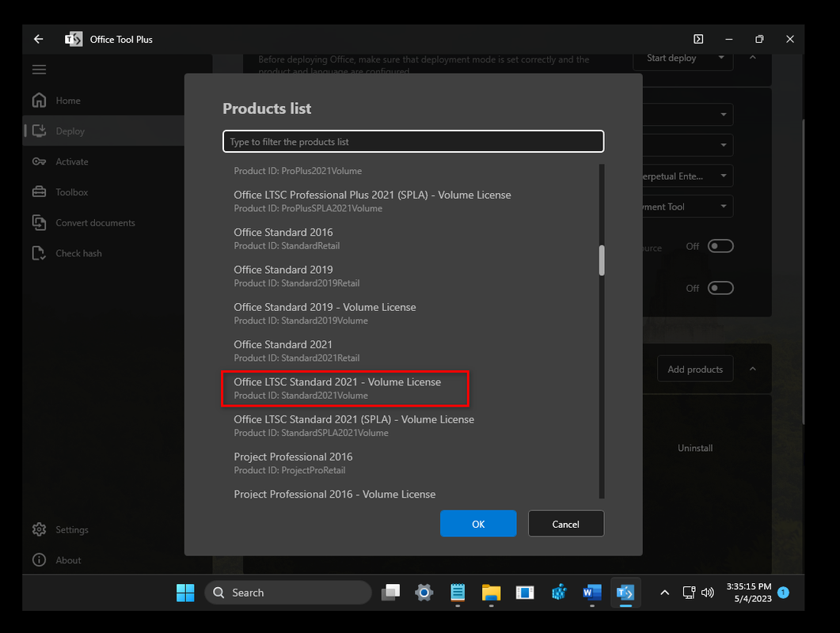Viewport: 840px width, 633px height.
Task: Open the Settings page
Action: click(72, 529)
